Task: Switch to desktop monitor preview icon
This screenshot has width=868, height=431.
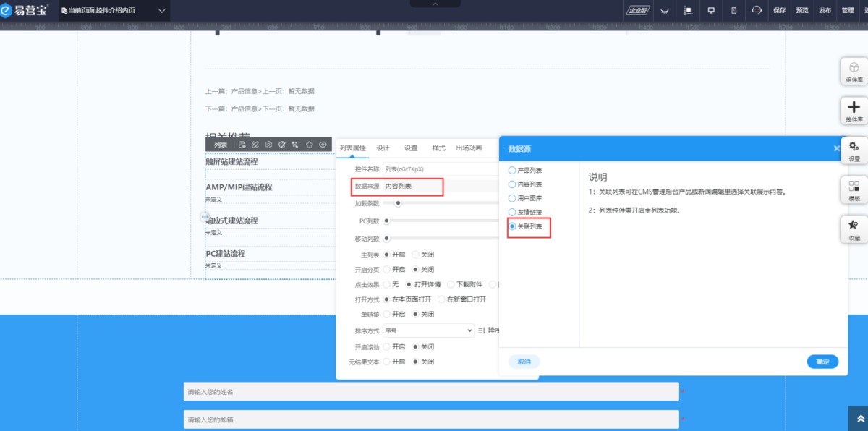Action: (x=711, y=10)
